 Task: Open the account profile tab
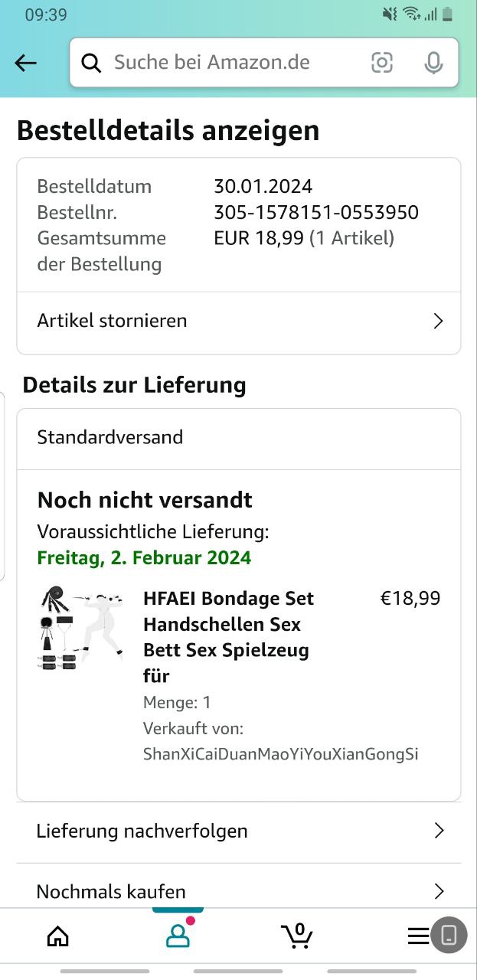178,936
